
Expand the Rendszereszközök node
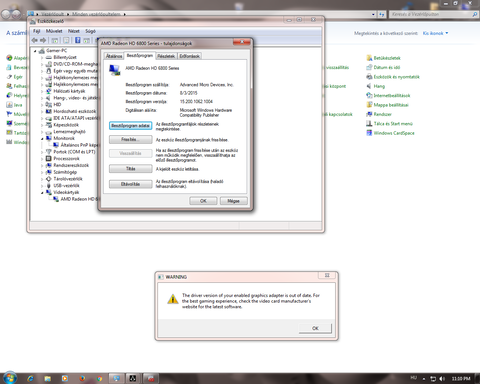tap(42, 165)
